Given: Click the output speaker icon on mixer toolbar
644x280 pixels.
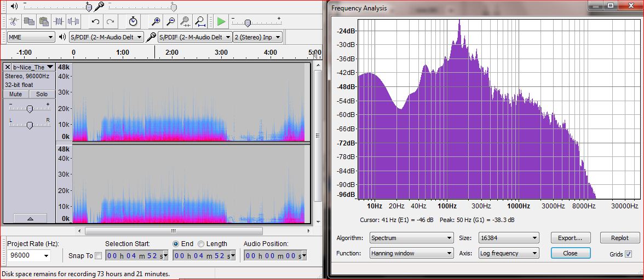Looking at the screenshot, I should (x=14, y=6).
